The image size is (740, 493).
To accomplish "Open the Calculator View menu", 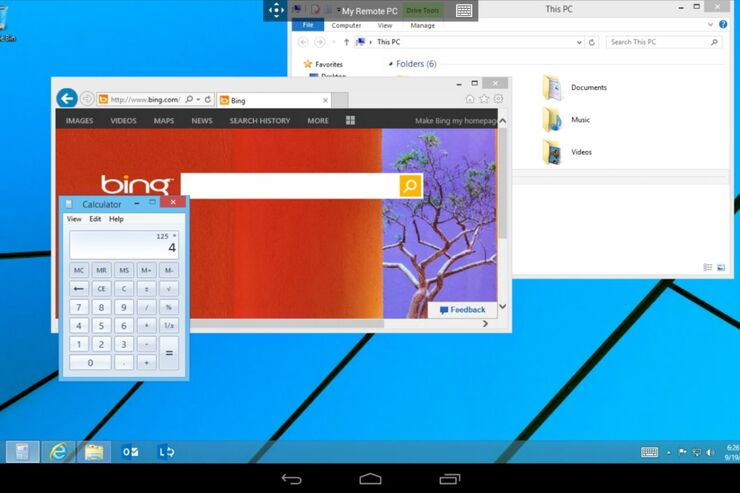I will [x=74, y=219].
